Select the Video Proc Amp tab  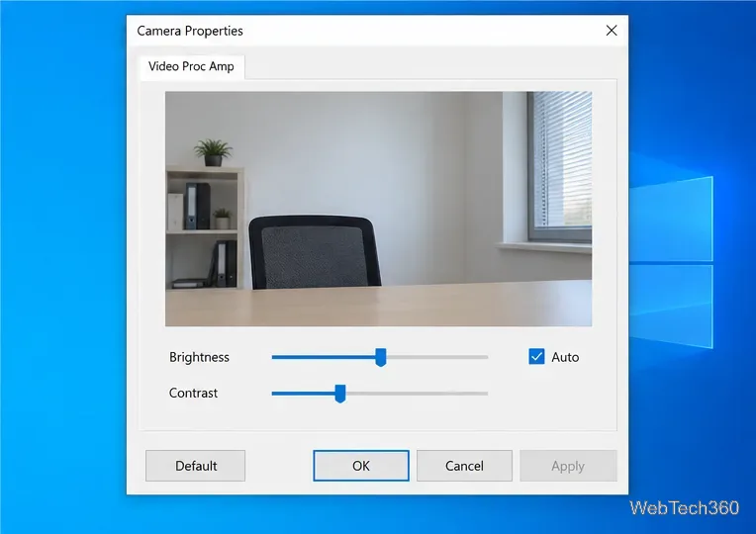tap(191, 66)
